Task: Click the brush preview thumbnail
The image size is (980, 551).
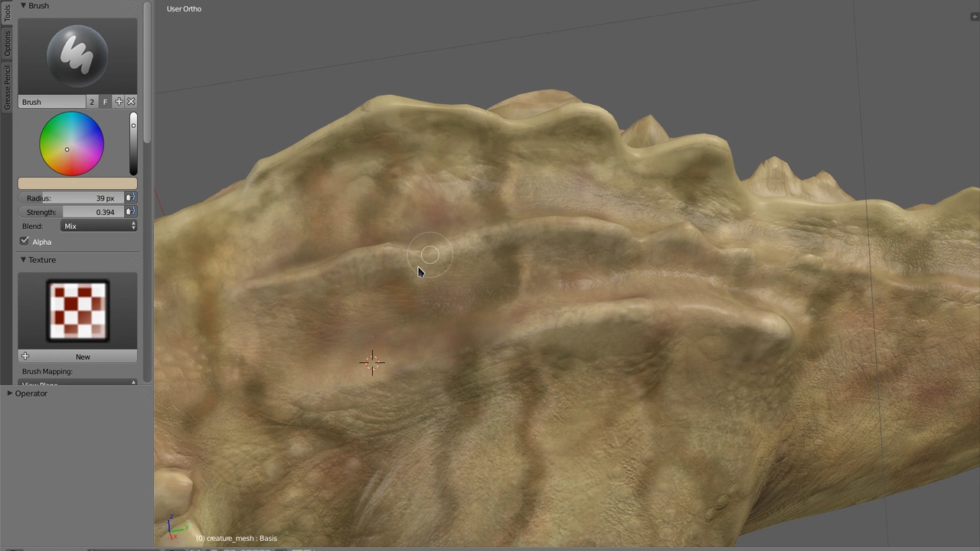Action: tap(77, 56)
